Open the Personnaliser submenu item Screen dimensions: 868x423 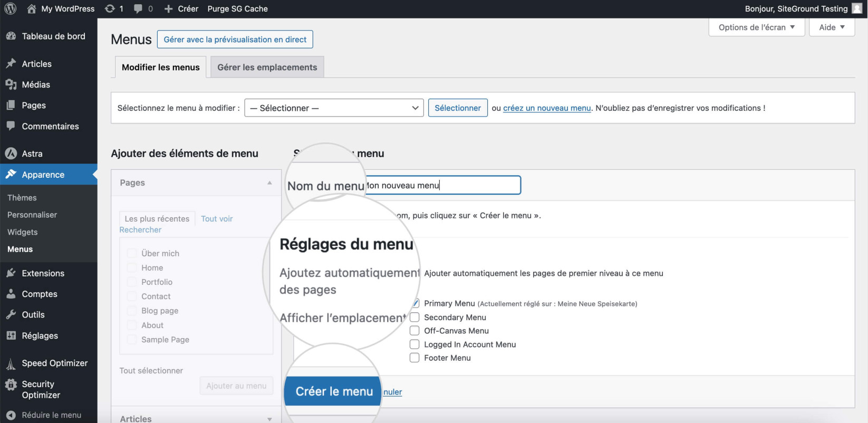[x=32, y=215]
